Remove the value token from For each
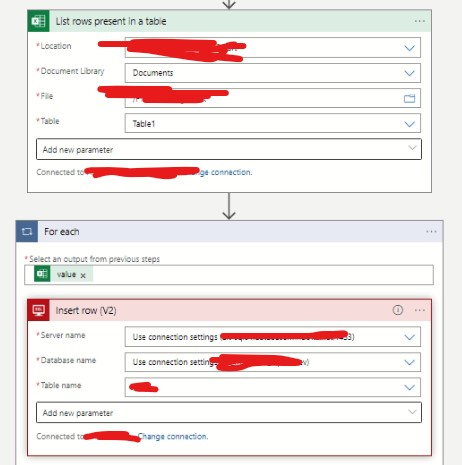 pyautogui.click(x=83, y=275)
